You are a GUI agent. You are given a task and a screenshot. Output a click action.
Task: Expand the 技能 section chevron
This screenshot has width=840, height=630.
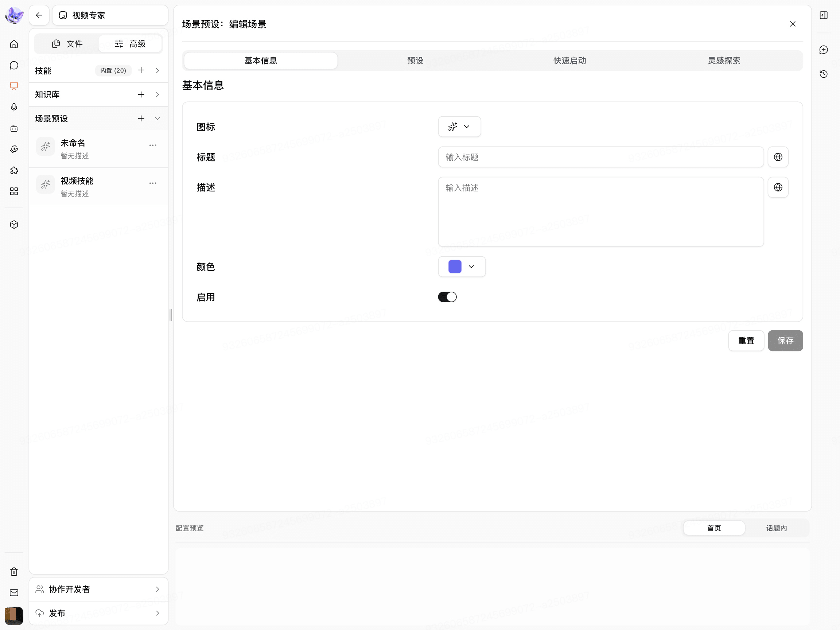157,71
